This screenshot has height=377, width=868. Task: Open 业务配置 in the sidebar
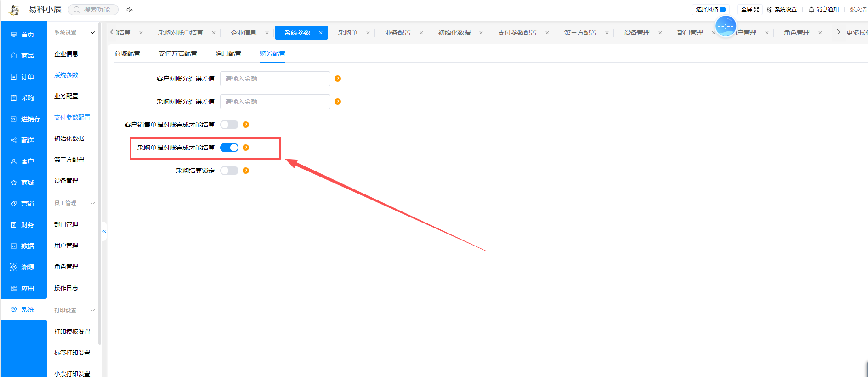pyautogui.click(x=66, y=96)
